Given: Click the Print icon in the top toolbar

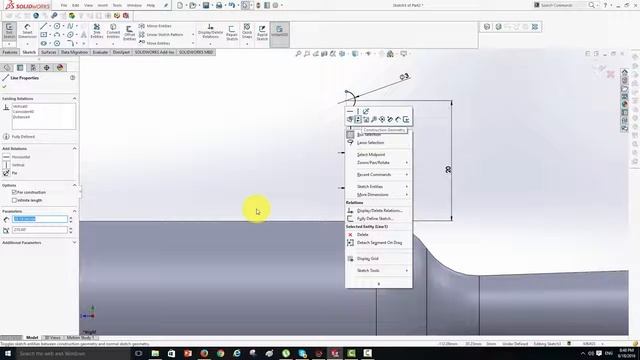Looking at the screenshot, I should pos(219,5).
